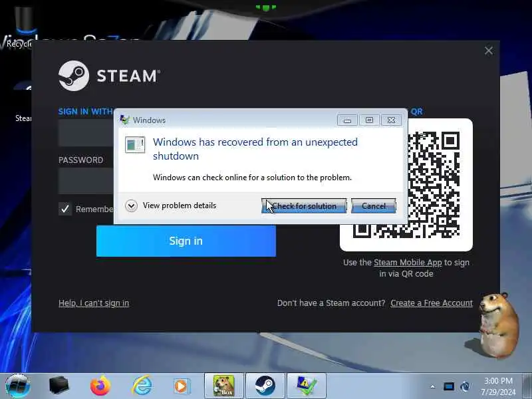Click the Steam logo in login window

109,75
